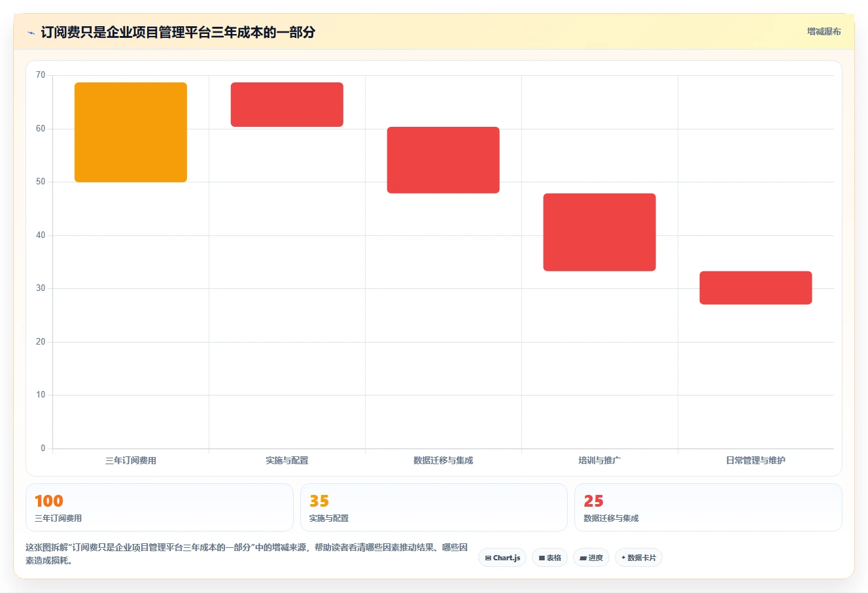Click the value 25 in the third card
Viewport: 868px width, 593px height.
click(x=593, y=501)
